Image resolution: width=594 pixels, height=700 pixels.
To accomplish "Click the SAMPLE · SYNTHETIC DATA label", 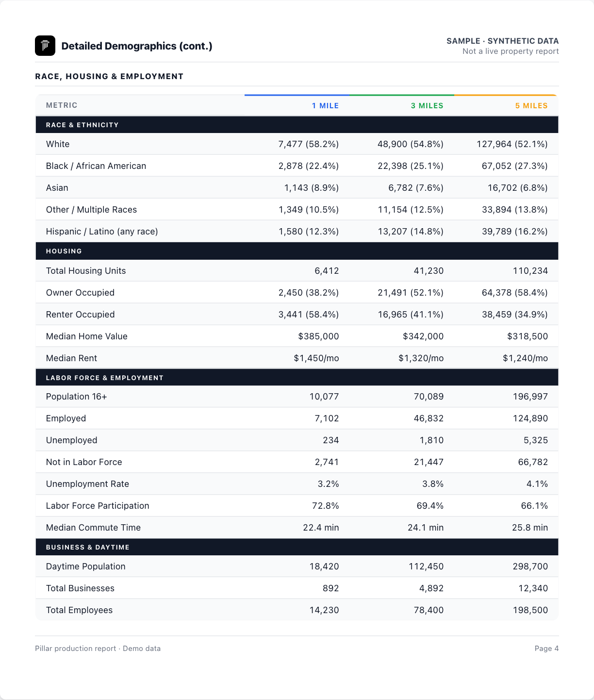I will coord(502,41).
